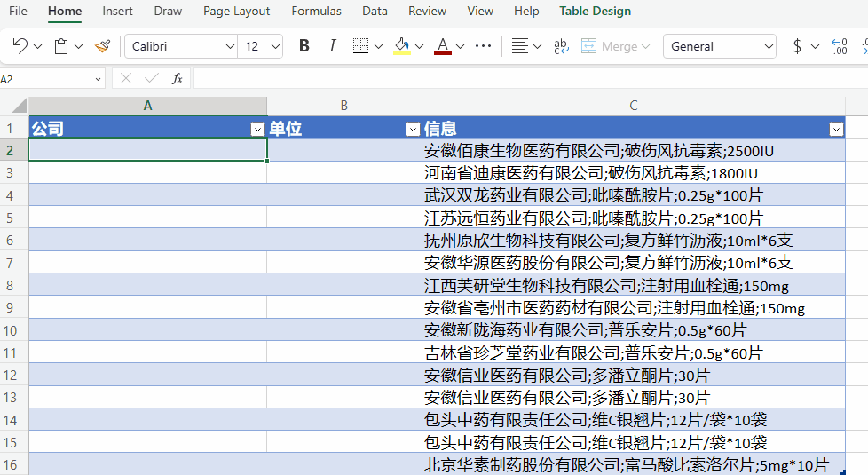Click cell with 安徽佰康生物医药有限公司

pyautogui.click(x=634, y=150)
